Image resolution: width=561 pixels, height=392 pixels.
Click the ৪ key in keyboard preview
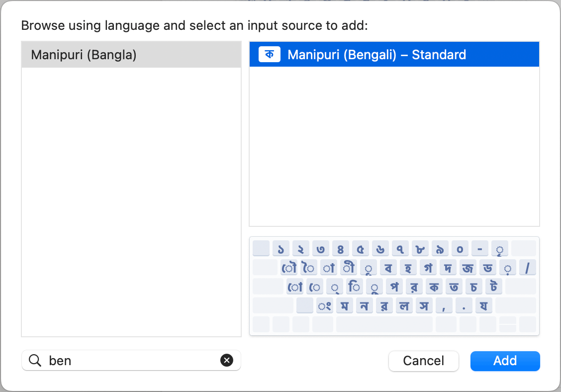341,248
